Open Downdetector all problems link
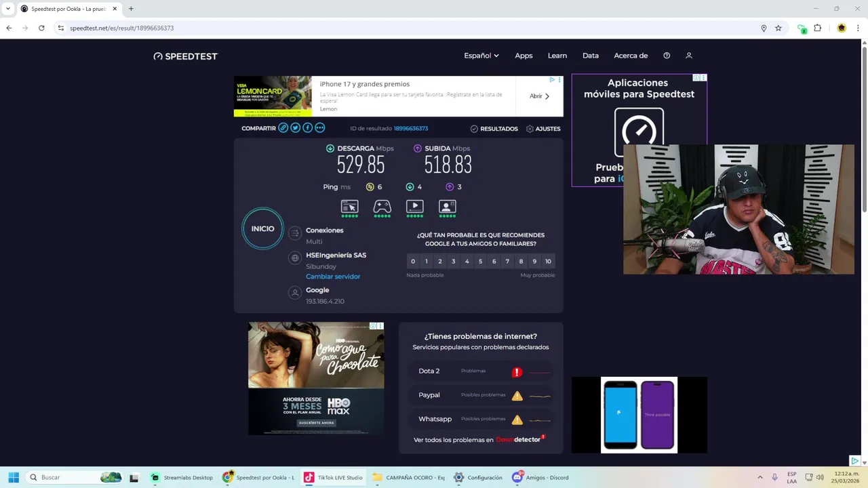This screenshot has width=868, height=488. 479,440
